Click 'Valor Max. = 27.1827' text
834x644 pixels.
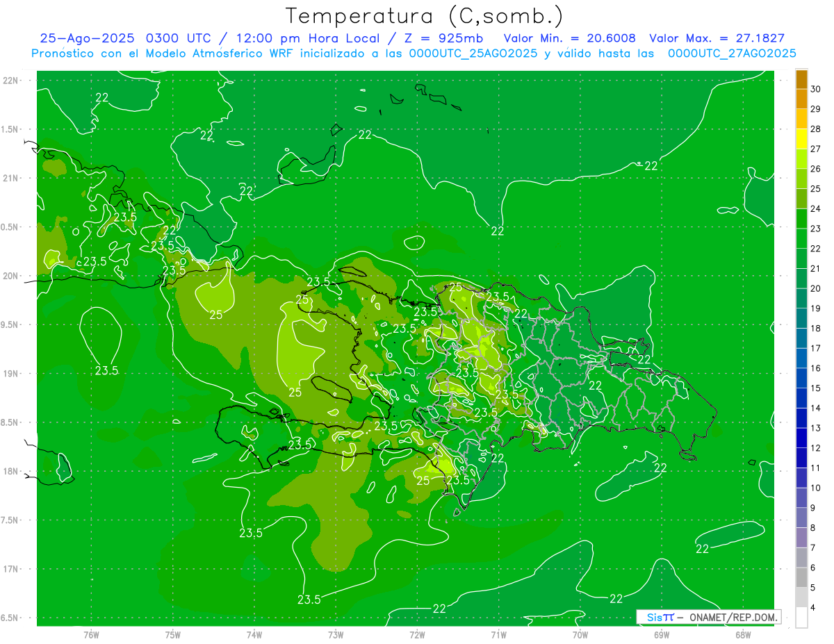(717, 38)
